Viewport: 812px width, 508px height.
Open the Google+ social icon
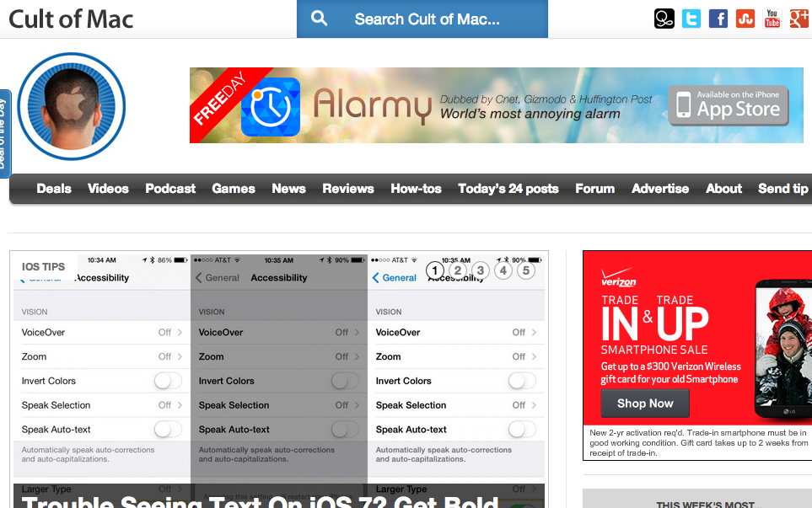click(x=799, y=19)
